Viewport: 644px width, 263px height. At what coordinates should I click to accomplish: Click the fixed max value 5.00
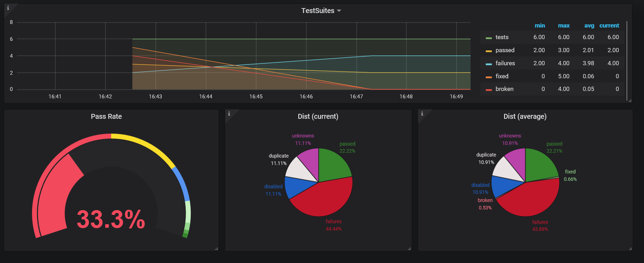564,76
